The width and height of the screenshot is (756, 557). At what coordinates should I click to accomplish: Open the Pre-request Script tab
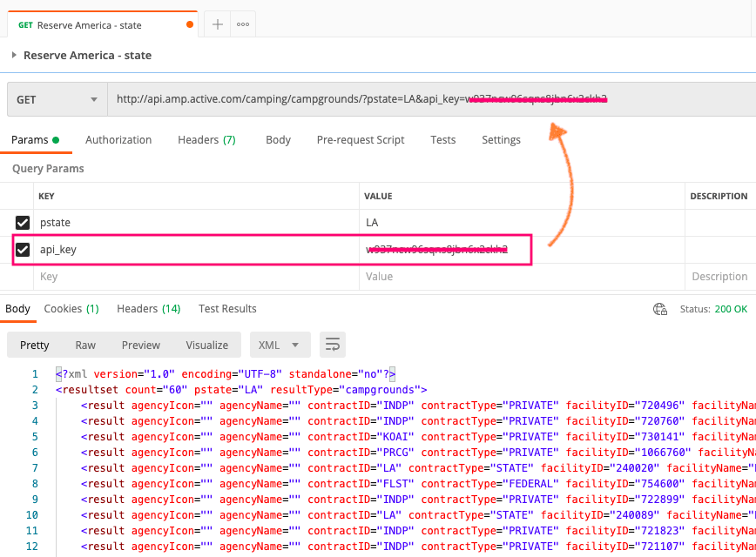tap(361, 140)
